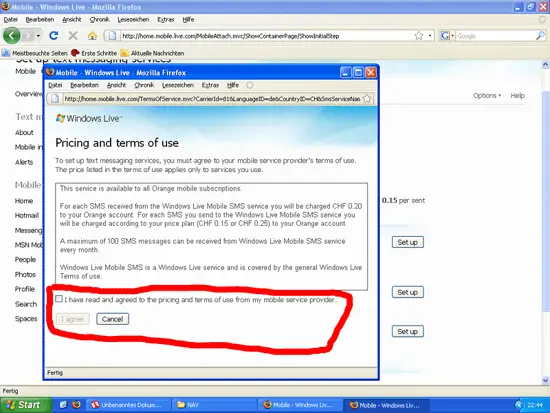The height and width of the screenshot is (413, 550).
Task: Click Spaces link in left sidebar
Action: 26,319
